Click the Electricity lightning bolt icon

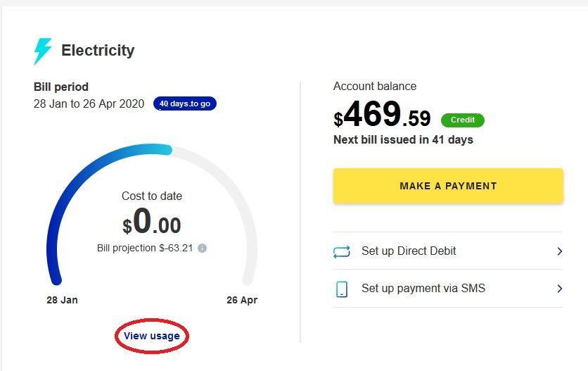coord(42,51)
